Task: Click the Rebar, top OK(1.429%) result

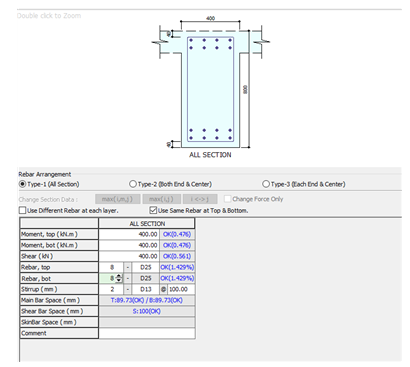Action: [x=177, y=267]
